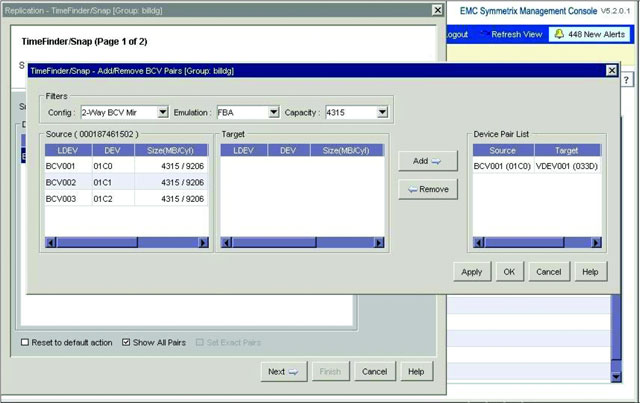Click the 448 New Alerts bell icon
This screenshot has width=640, height=403.
[559, 34]
